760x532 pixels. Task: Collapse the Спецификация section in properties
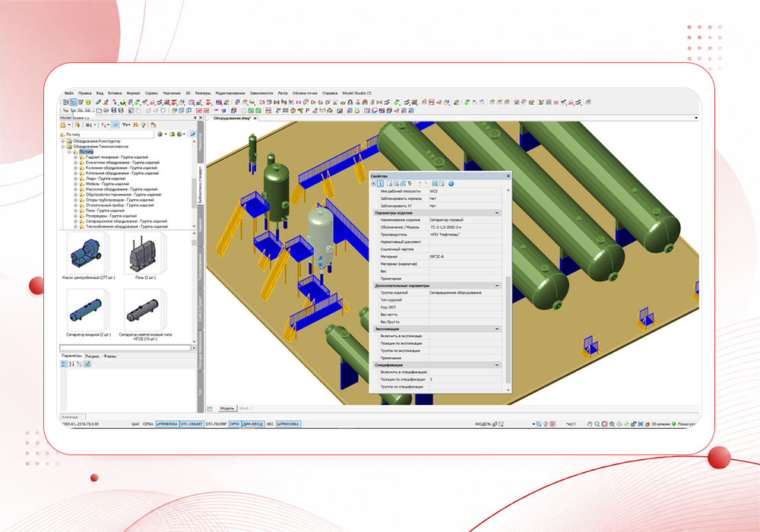coord(497,365)
